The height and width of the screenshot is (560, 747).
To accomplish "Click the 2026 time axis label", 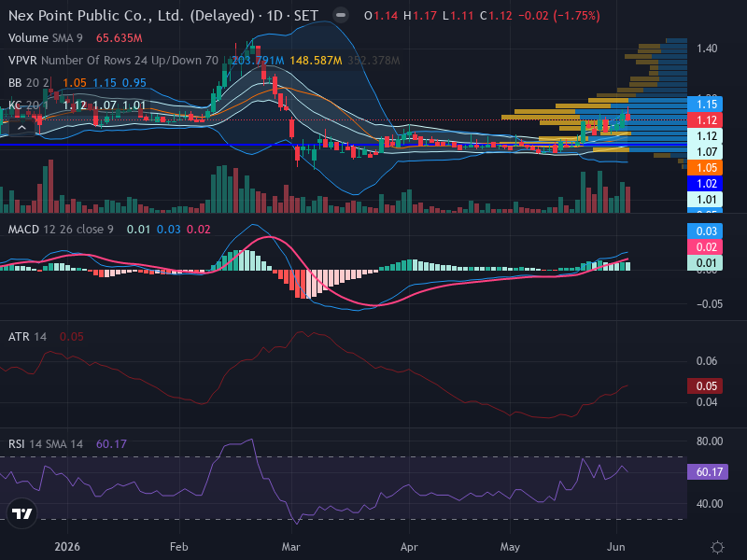I will point(67,547).
